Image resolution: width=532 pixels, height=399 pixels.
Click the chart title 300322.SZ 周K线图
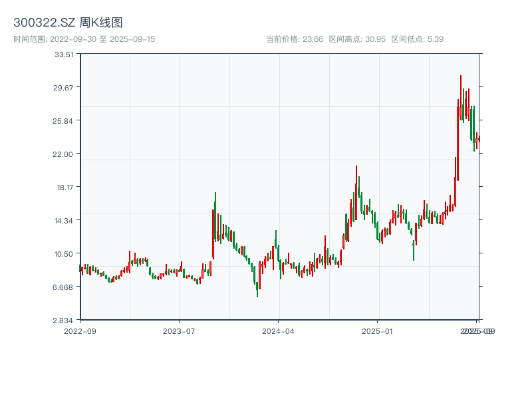pyautogui.click(x=68, y=23)
